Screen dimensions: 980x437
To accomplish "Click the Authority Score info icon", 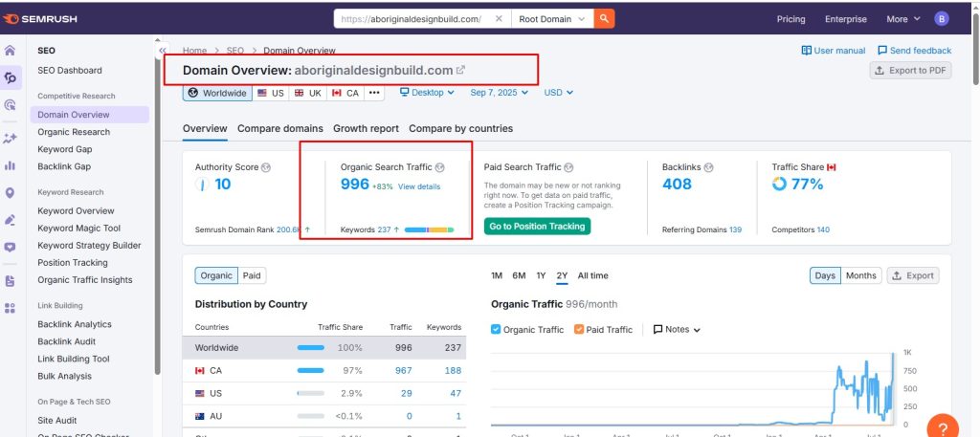I will (266, 167).
